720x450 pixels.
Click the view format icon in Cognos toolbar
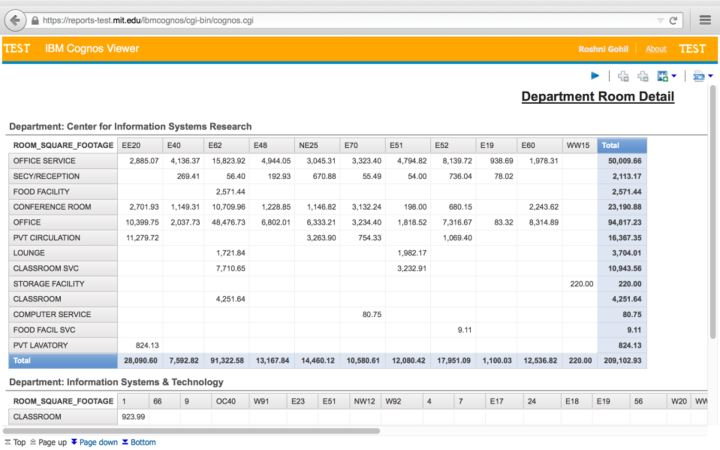[697, 76]
